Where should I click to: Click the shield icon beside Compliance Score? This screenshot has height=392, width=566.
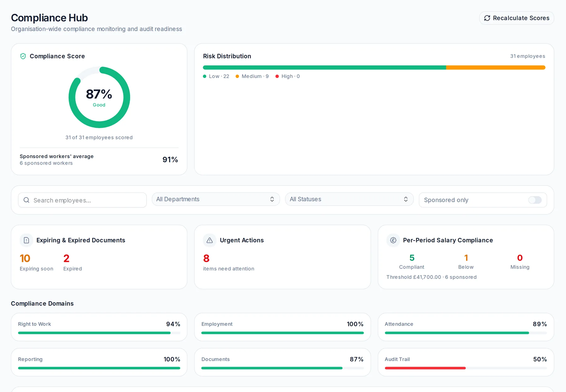(x=23, y=56)
